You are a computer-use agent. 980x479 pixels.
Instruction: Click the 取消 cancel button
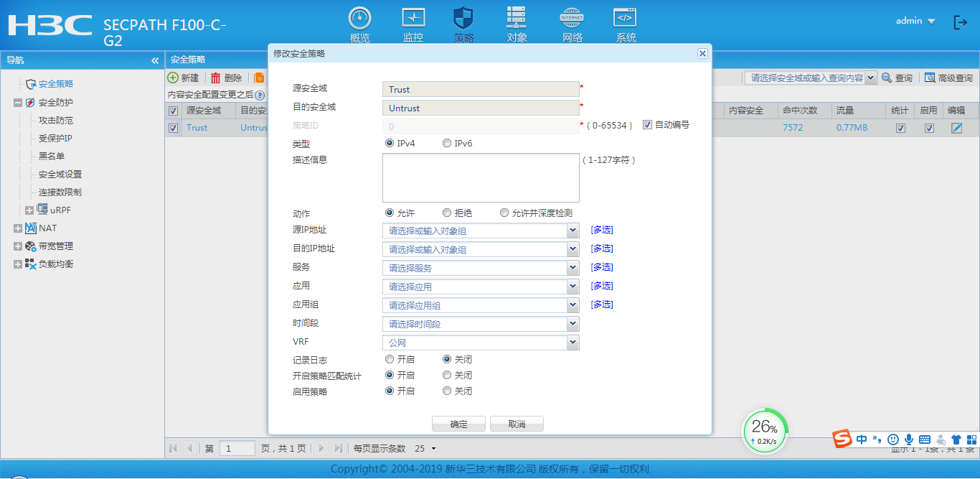coord(517,424)
